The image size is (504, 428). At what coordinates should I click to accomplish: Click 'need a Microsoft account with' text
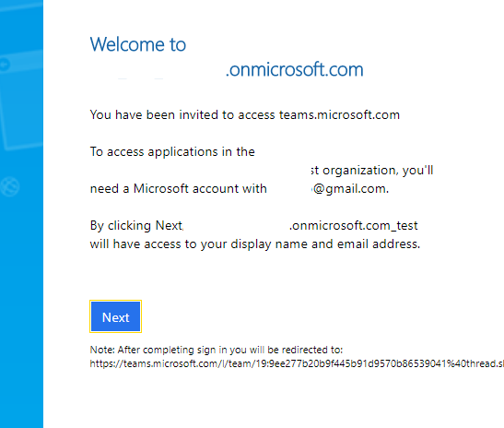[179, 188]
